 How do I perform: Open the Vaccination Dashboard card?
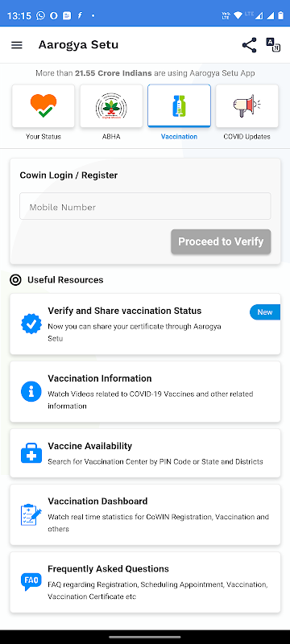click(145, 514)
